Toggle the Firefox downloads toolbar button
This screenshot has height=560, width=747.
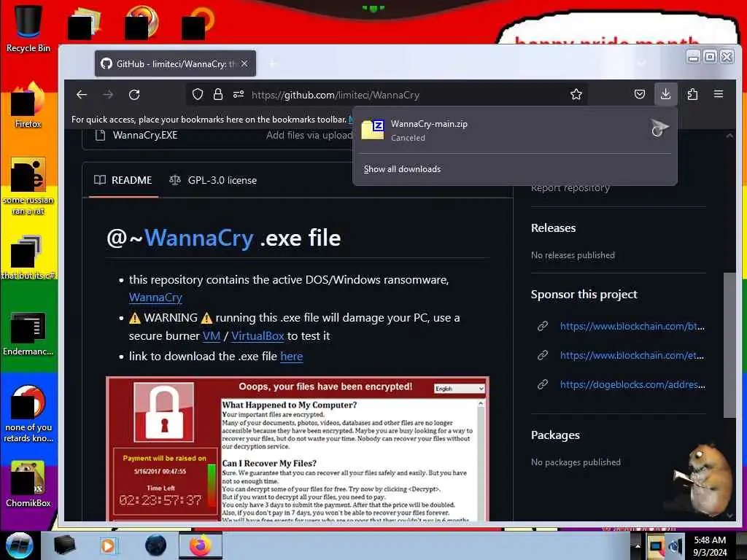[665, 94]
